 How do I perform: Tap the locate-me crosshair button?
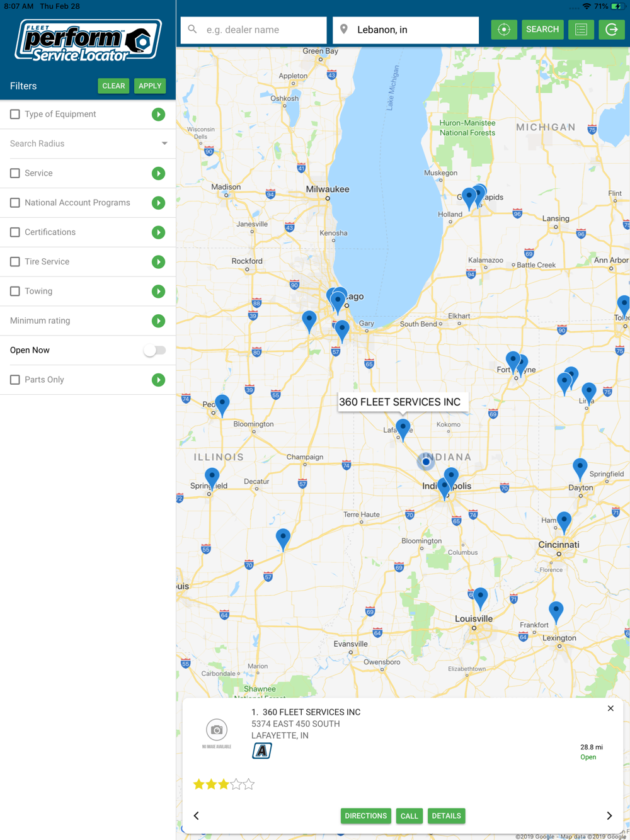point(504,30)
